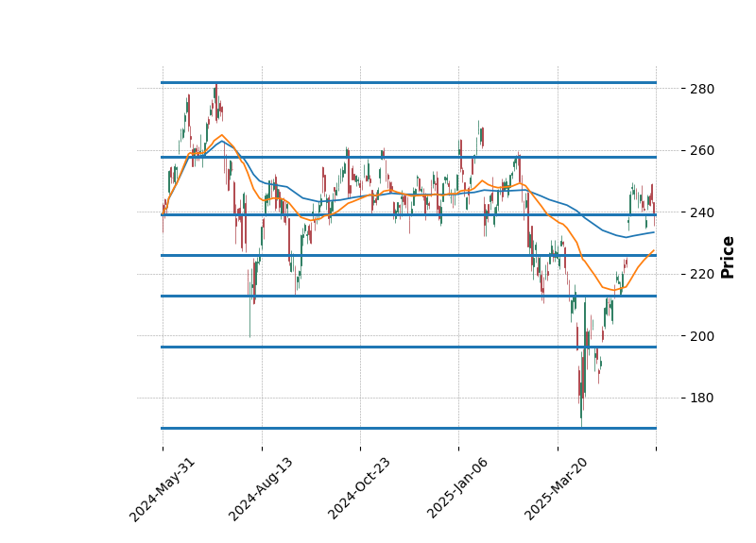The image size is (756, 543).
Task: Select the 200 price tick label
Action: (700, 336)
